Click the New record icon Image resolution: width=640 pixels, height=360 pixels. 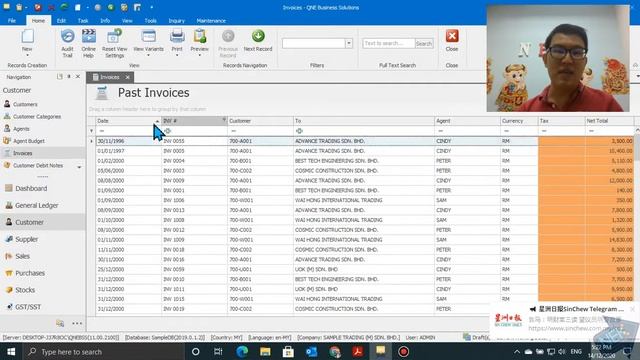[27, 36]
